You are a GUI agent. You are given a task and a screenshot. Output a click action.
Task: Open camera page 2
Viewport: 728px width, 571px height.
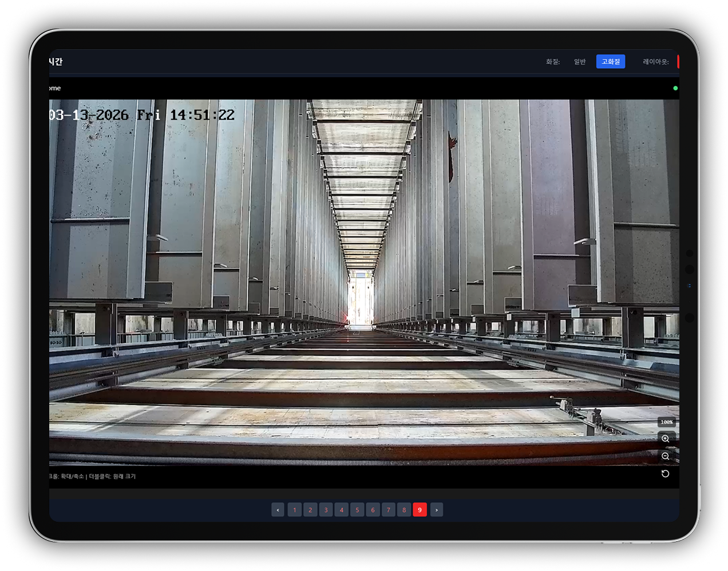(x=310, y=510)
